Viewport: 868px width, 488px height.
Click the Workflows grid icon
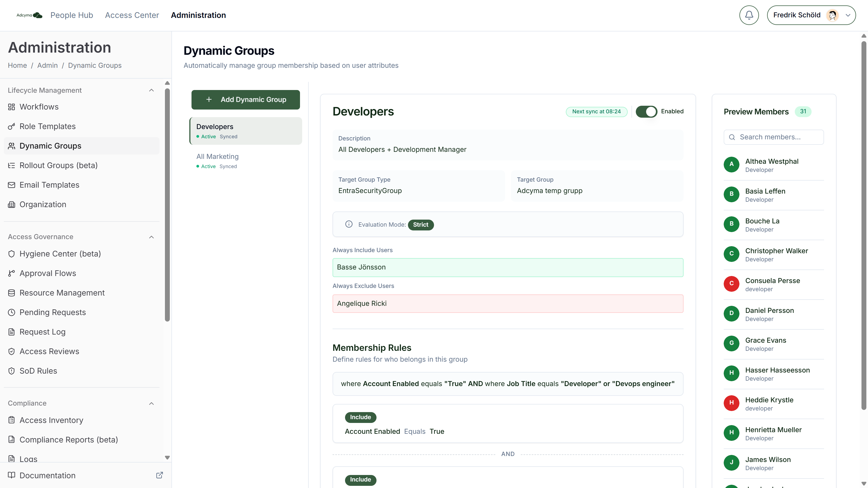pyautogui.click(x=11, y=107)
